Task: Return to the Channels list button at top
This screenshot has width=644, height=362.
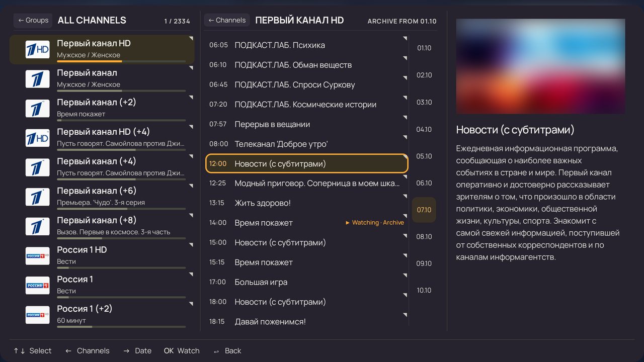Action: (x=227, y=20)
